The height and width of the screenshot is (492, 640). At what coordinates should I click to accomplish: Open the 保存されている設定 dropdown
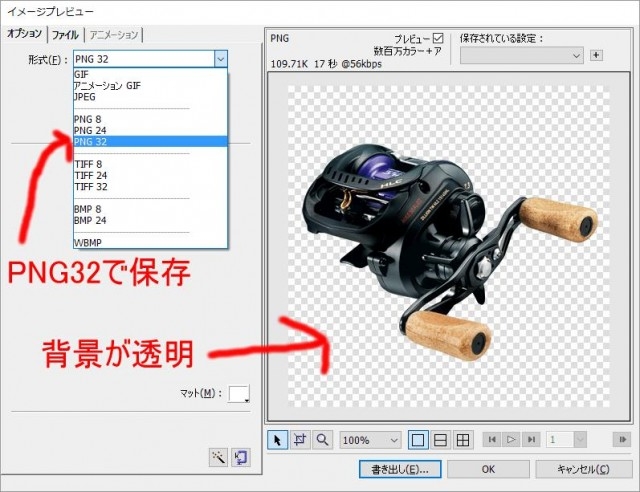[522, 56]
